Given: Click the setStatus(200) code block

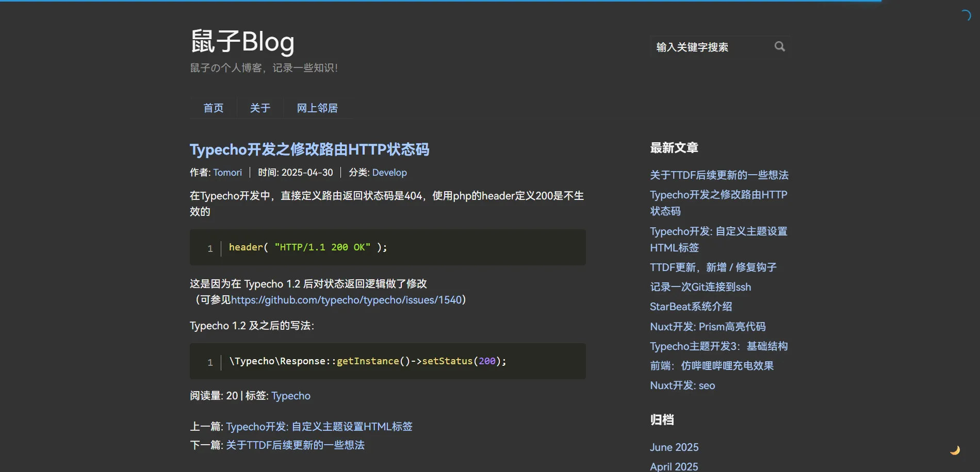Looking at the screenshot, I should (x=387, y=361).
